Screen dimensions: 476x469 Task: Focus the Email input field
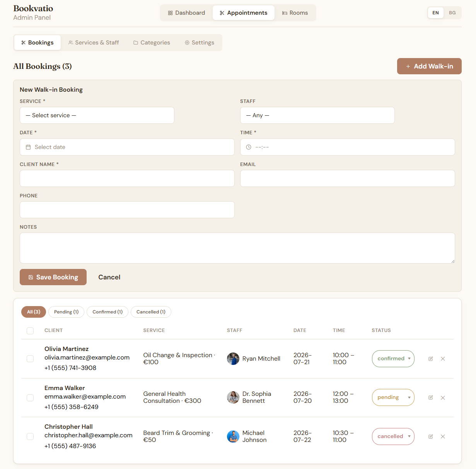point(348,178)
